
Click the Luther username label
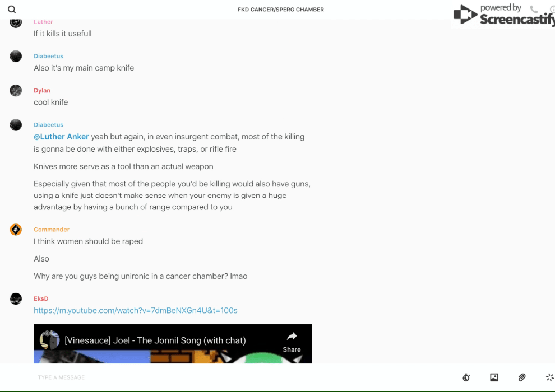click(43, 22)
